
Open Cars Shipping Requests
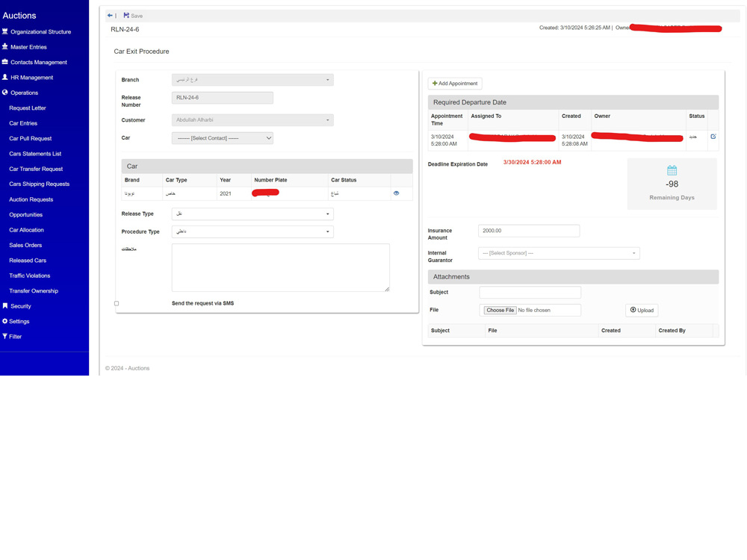coord(39,184)
